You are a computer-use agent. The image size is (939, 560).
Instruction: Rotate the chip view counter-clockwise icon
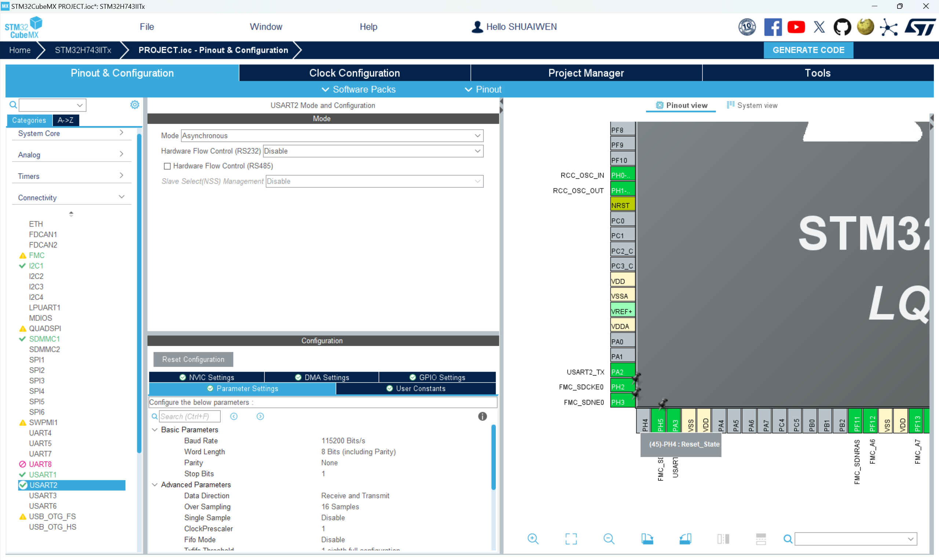coord(685,539)
